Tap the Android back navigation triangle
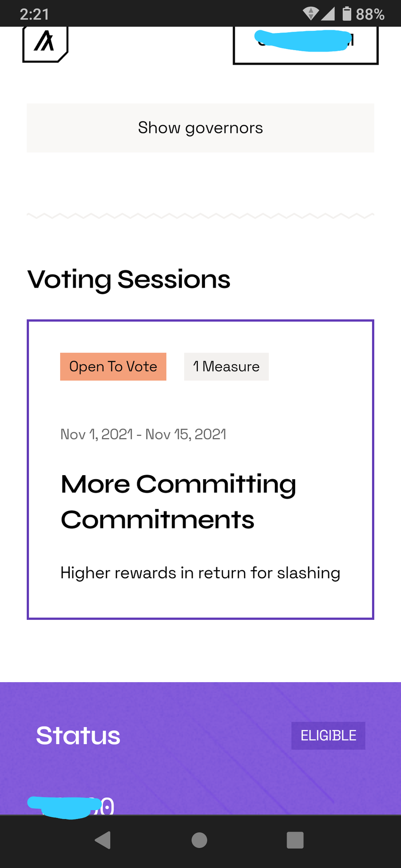Image resolution: width=401 pixels, height=868 pixels. pyautogui.click(x=103, y=840)
